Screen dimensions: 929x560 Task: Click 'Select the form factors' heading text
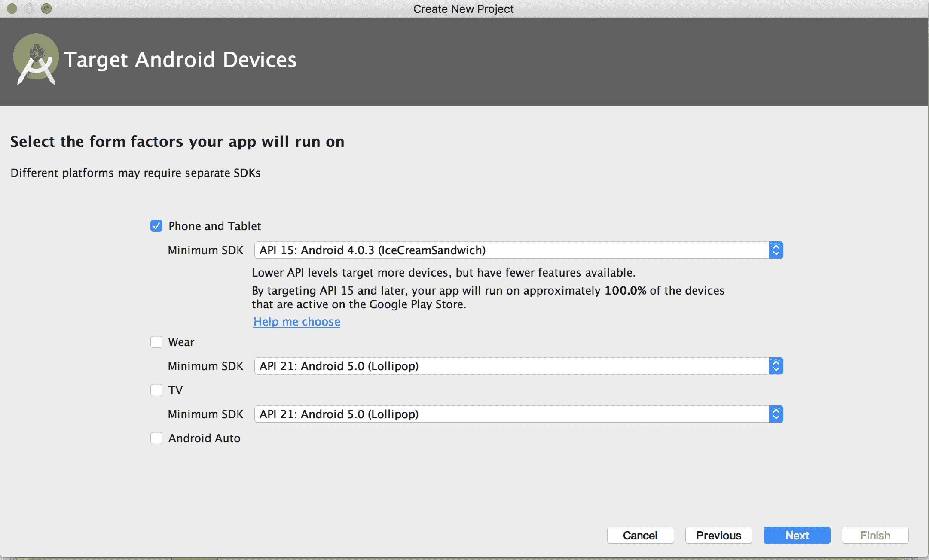click(177, 142)
